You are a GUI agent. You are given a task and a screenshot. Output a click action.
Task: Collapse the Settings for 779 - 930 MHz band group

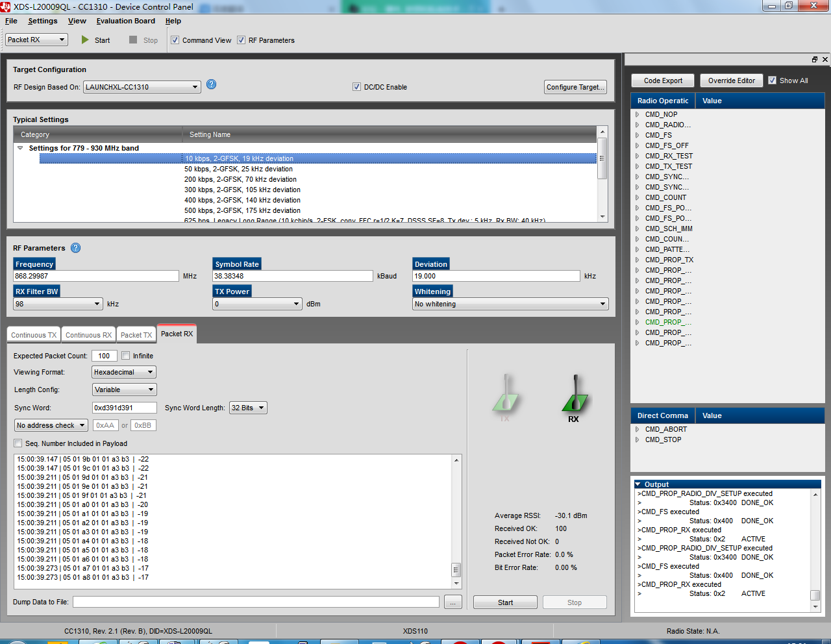click(21, 148)
